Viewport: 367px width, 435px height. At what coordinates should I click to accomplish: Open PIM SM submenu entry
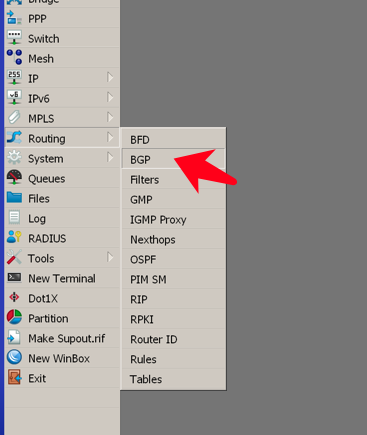[173, 280]
